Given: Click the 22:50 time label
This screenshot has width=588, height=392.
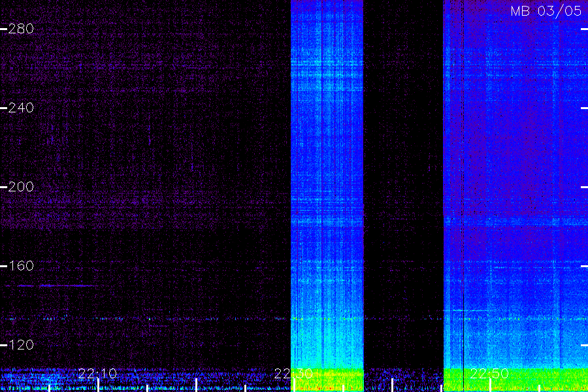Looking at the screenshot, I should 489,374.
